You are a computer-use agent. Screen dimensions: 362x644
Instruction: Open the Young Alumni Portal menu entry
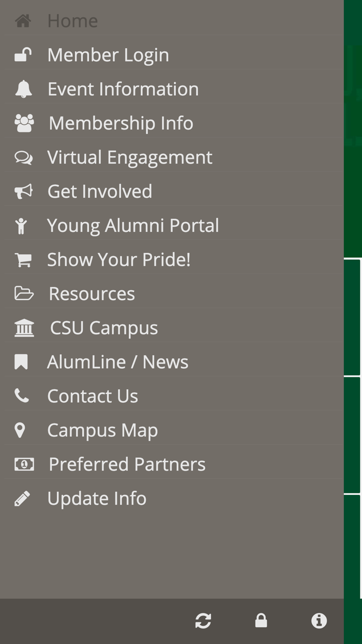click(133, 225)
